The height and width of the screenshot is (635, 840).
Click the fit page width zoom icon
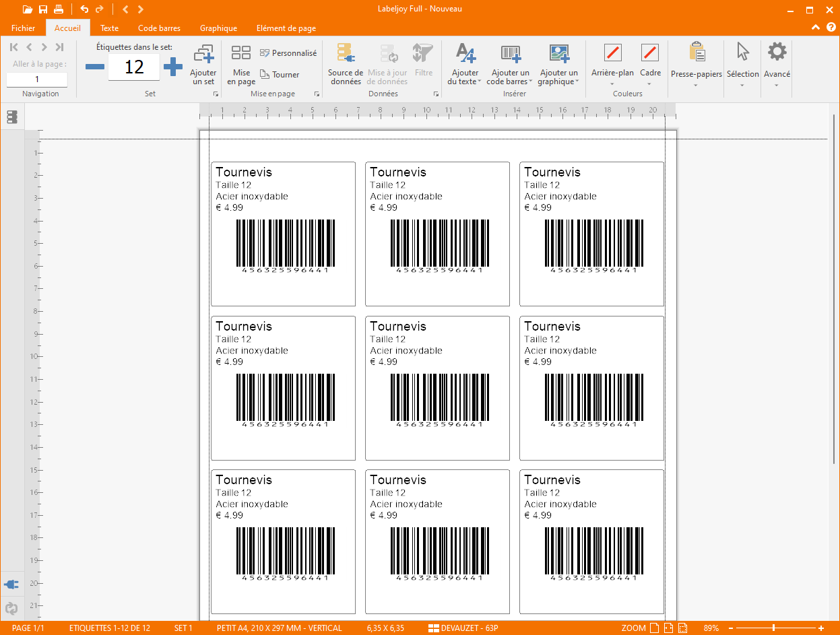coord(668,628)
